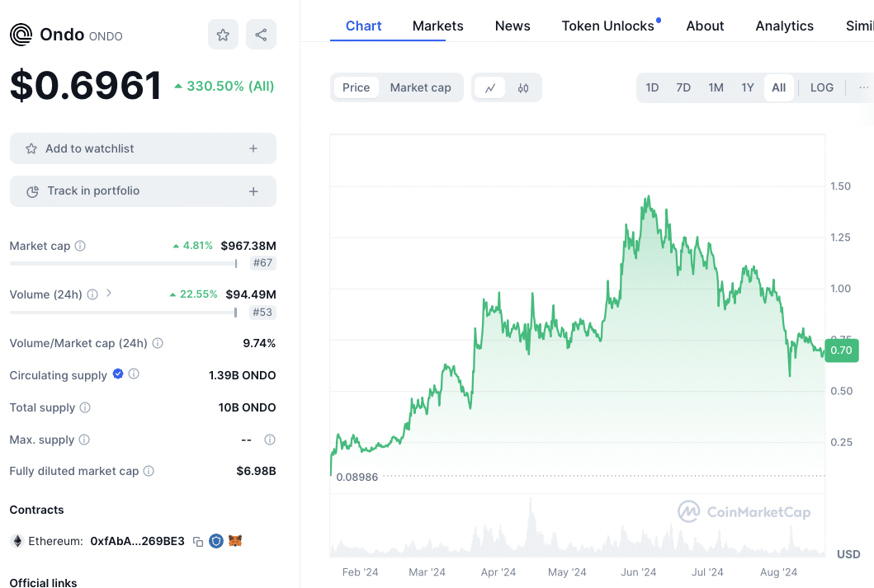Select the Market cap chart toggle
Viewport: 874px width, 588px height.
point(420,87)
